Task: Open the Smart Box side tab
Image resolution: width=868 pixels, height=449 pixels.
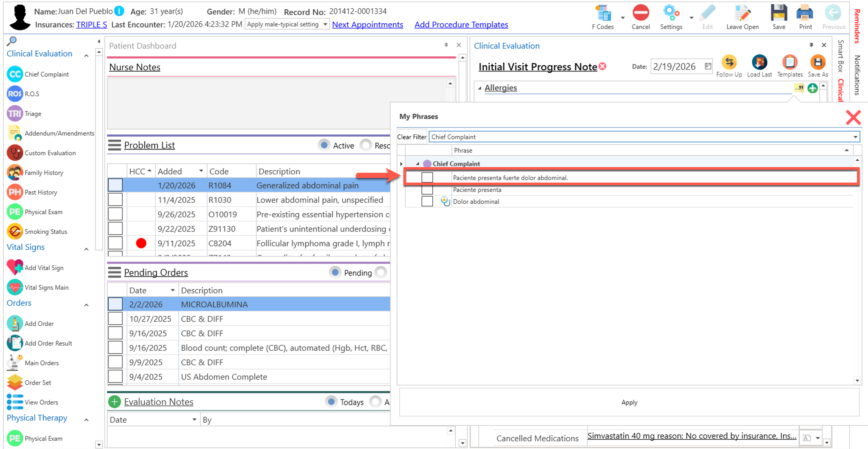Action: 841,56
